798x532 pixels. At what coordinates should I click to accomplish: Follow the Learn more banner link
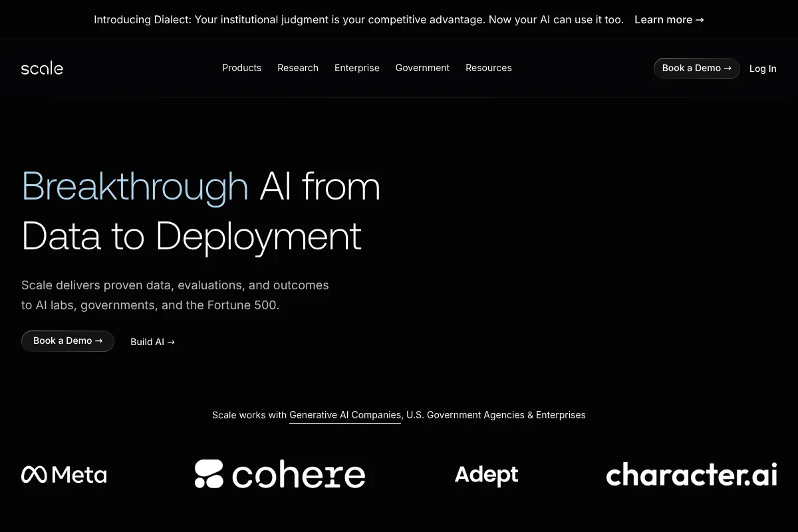pyautogui.click(x=669, y=20)
